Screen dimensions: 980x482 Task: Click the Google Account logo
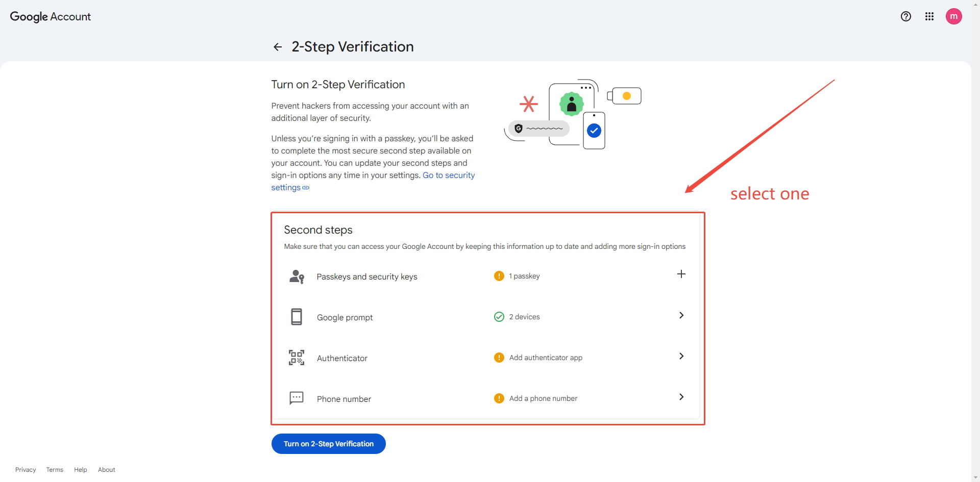coord(51,17)
